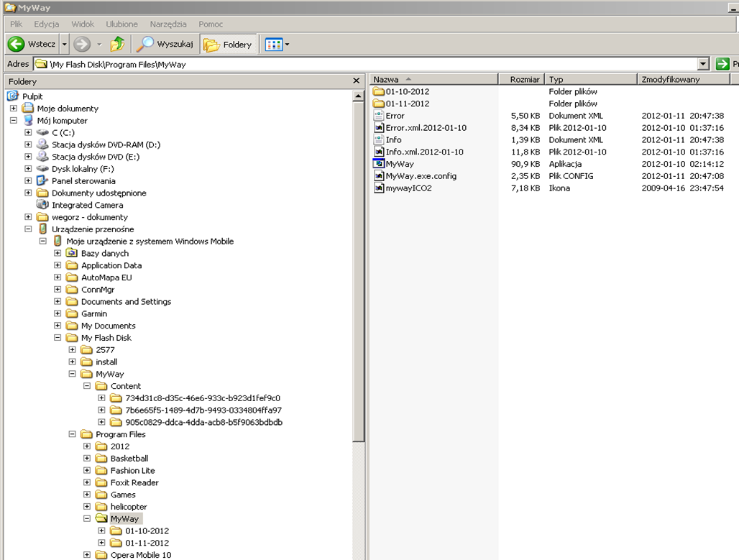This screenshot has height=560, width=739.
Task: Open the Pomoc menu
Action: tap(210, 24)
